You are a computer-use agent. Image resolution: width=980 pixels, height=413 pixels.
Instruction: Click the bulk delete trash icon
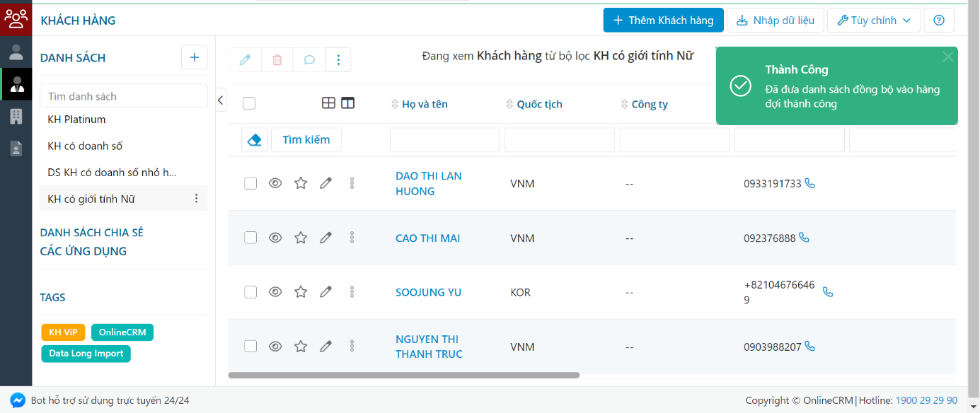point(277,59)
